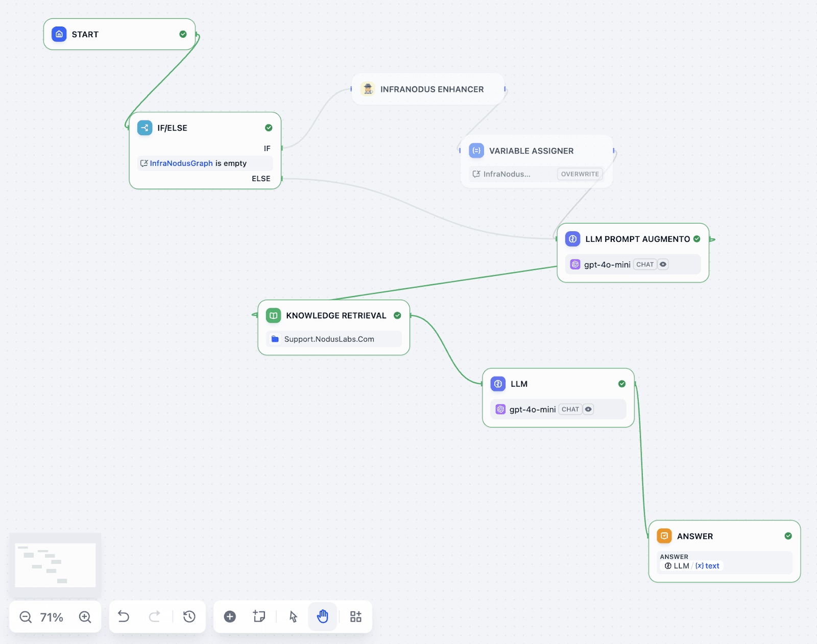Image resolution: width=817 pixels, height=644 pixels.
Task: Switch to pointer selection mode
Action: [293, 616]
